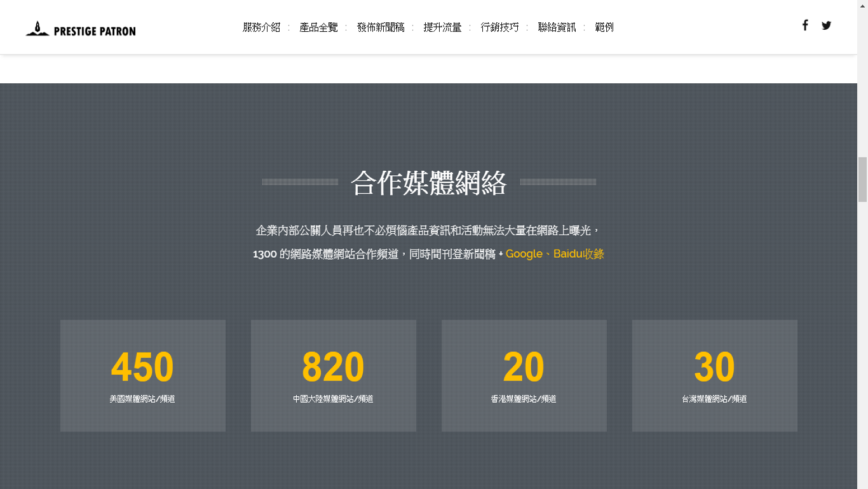Open the Facebook icon link
Viewport: 868px width, 489px height.
[x=805, y=25]
